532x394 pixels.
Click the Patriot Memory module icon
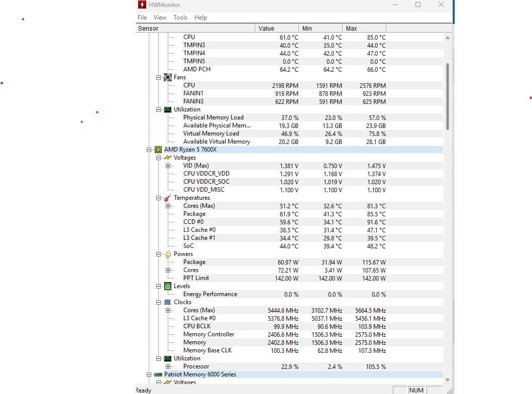(158, 374)
